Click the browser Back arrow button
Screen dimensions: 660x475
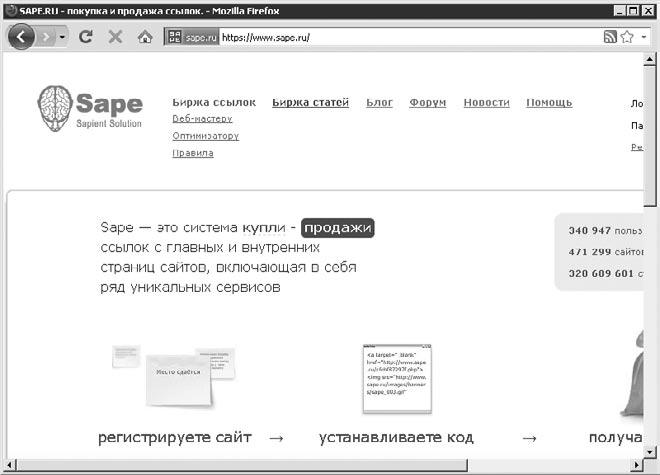tap(21, 37)
